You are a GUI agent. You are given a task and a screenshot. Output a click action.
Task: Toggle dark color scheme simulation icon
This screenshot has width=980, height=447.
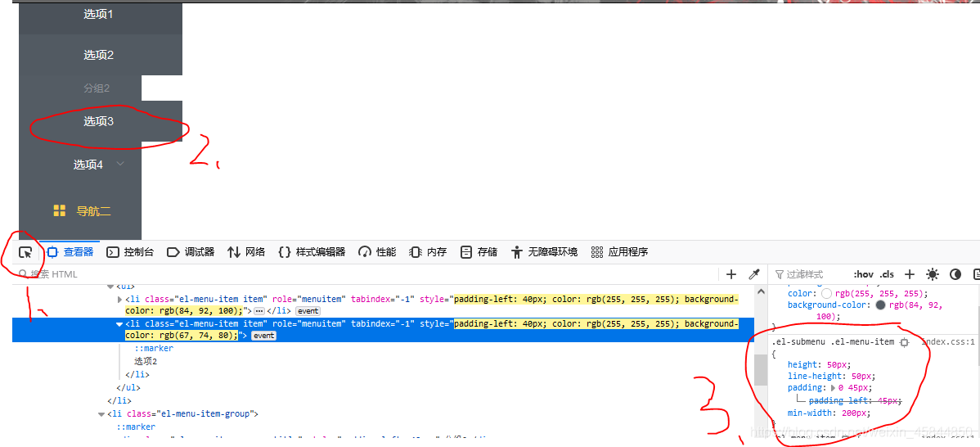(955, 273)
